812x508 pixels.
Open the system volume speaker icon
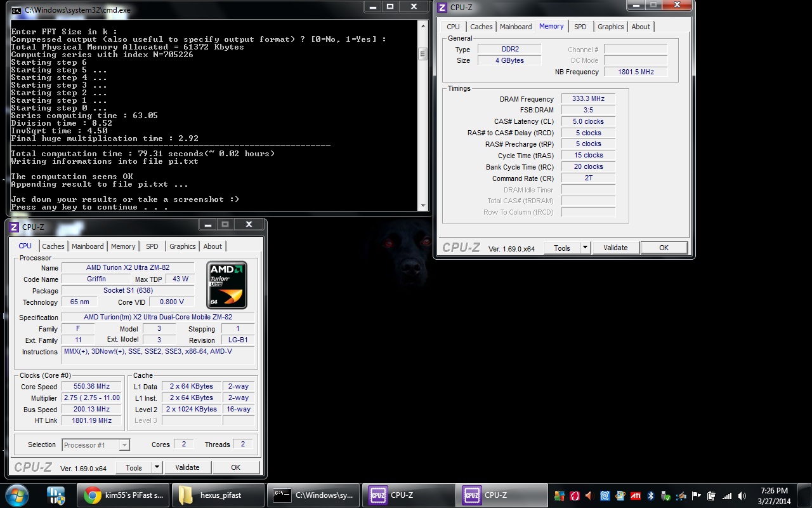(742, 496)
